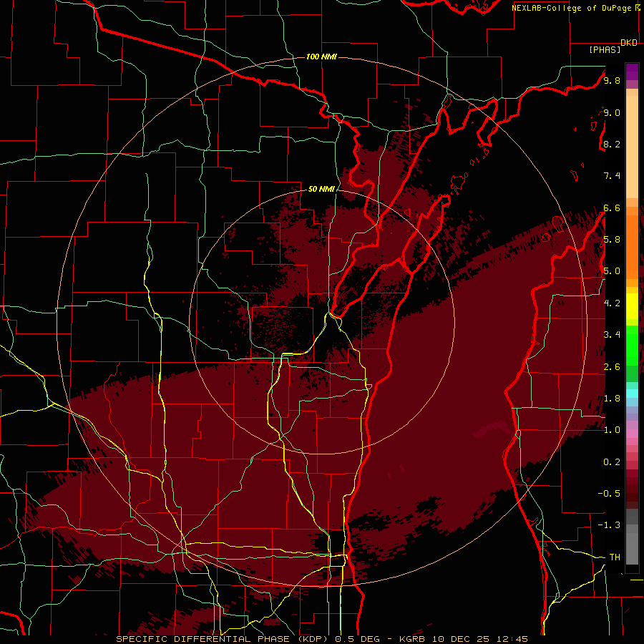Click the "NEXLAB-College of DuPage" header text
This screenshot has height=644, width=644.
pyautogui.click(x=572, y=8)
